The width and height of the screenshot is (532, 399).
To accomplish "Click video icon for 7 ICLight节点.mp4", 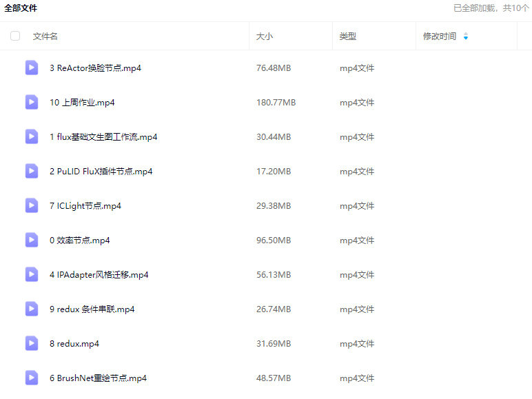I will (32, 205).
